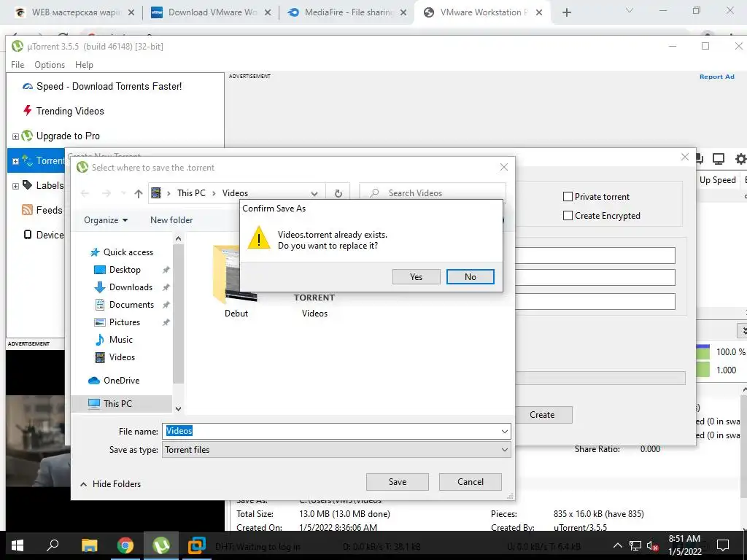747x560 pixels.
Task: Open the File menu in uTorrent
Action: 18,65
